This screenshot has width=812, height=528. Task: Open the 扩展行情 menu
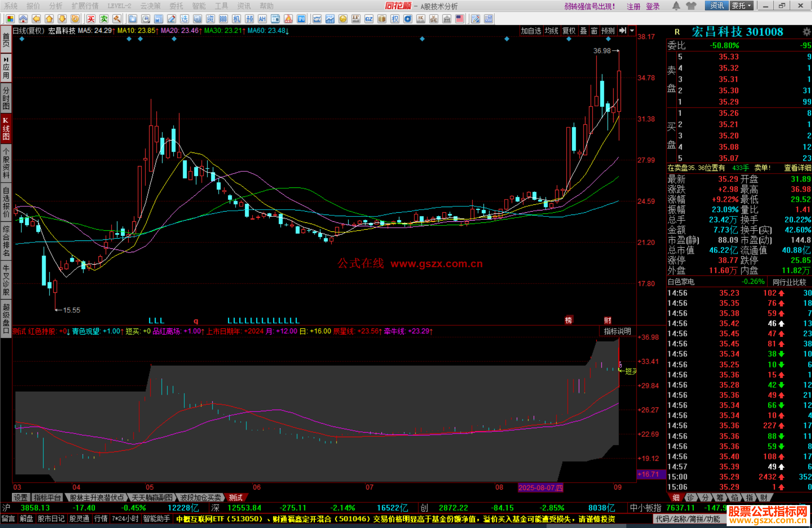coord(85,6)
